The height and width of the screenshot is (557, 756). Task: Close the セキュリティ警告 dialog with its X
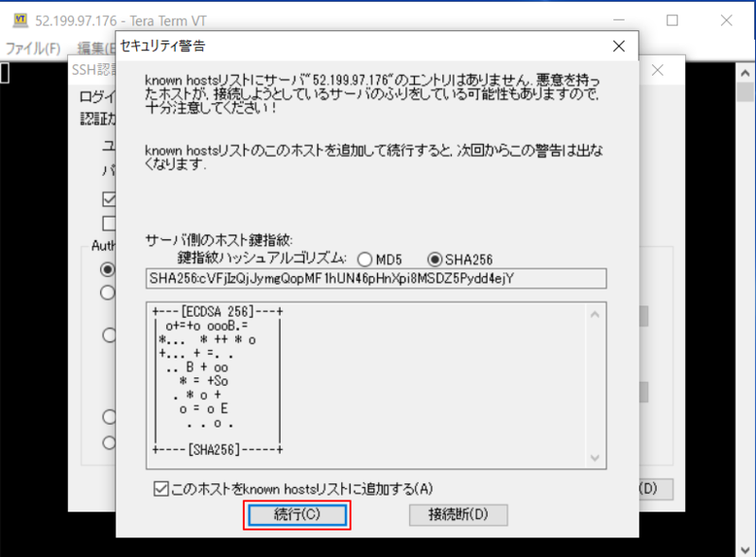pos(619,45)
